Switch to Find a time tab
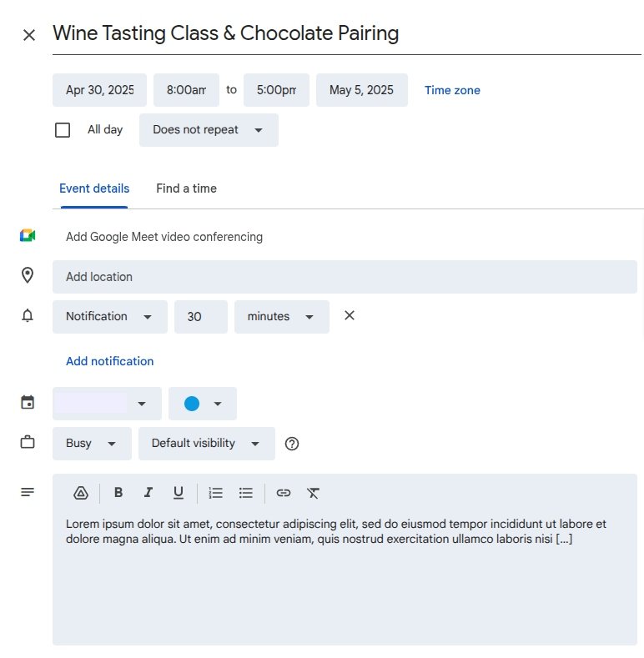The width and height of the screenshot is (644, 658). tap(186, 188)
